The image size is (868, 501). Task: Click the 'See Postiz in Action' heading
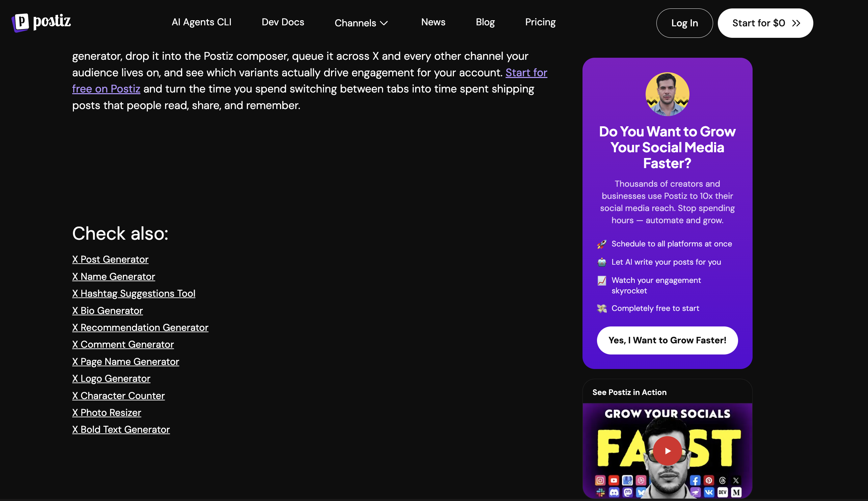(x=629, y=392)
